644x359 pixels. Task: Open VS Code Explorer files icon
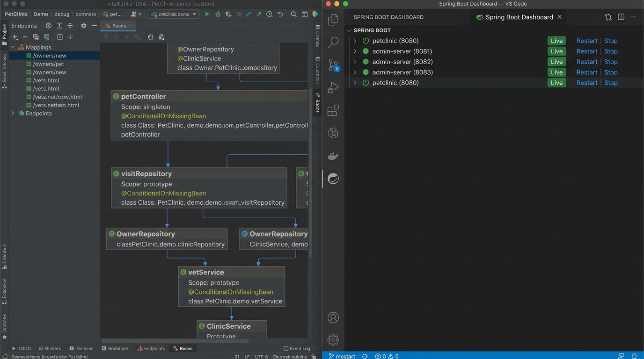(333, 20)
